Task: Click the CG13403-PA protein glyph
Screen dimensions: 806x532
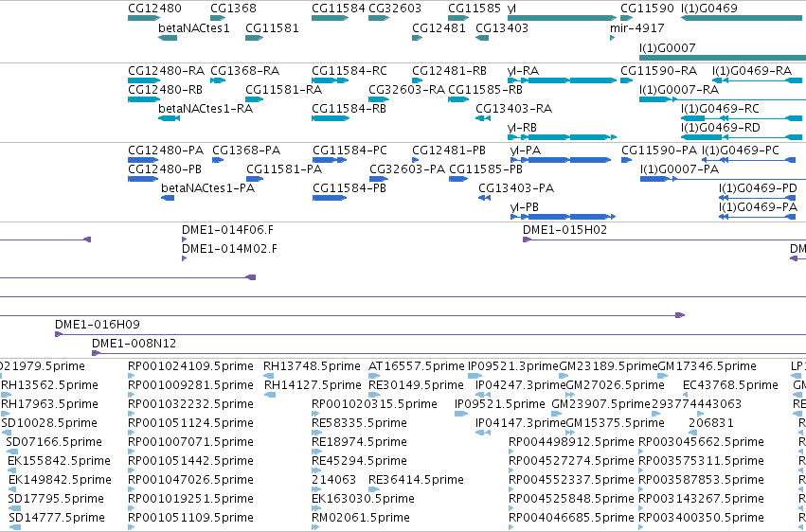Action: pyautogui.click(x=484, y=198)
